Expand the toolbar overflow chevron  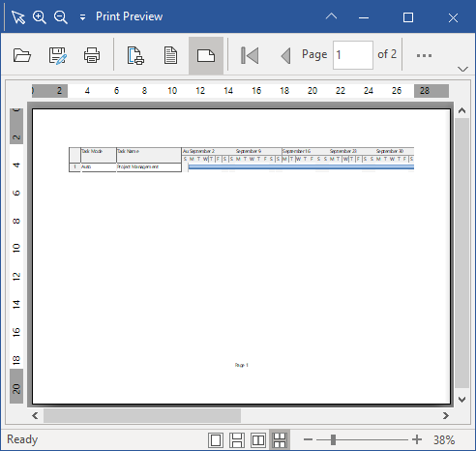462,69
